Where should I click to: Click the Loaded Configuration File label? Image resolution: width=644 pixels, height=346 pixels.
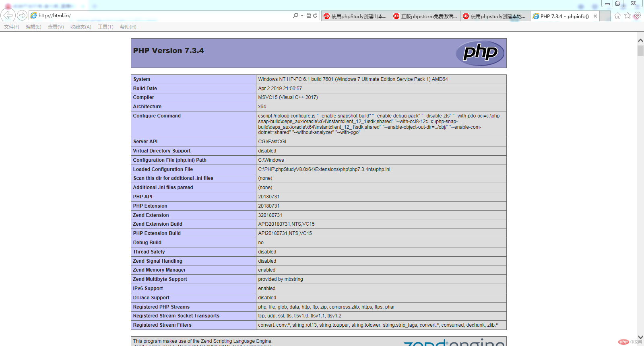click(163, 169)
